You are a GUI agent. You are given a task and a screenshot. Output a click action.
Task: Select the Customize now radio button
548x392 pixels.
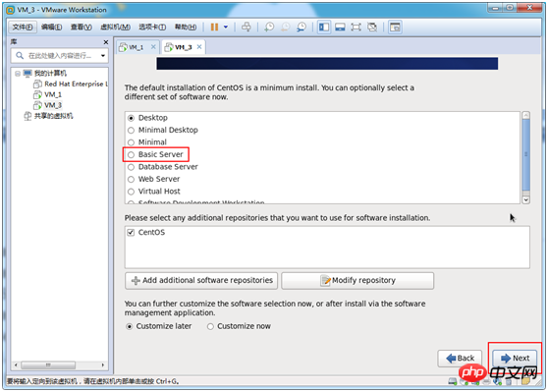[210, 326]
